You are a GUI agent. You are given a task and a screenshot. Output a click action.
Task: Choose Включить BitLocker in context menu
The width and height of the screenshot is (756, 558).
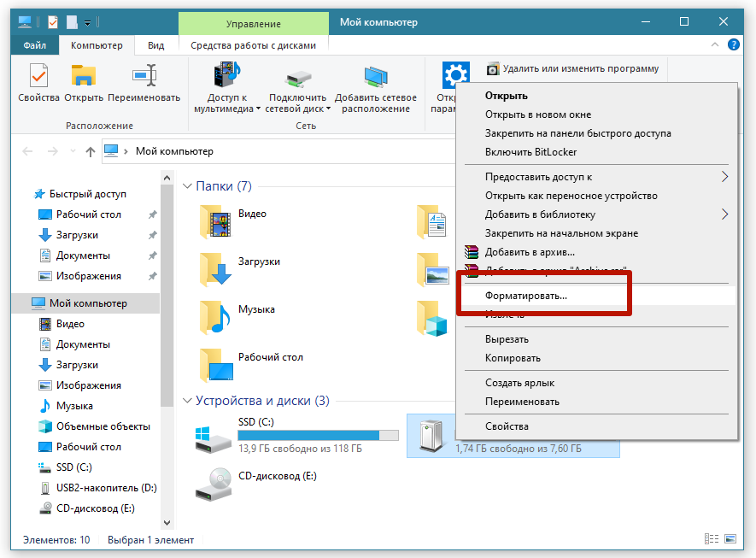[x=597, y=152]
